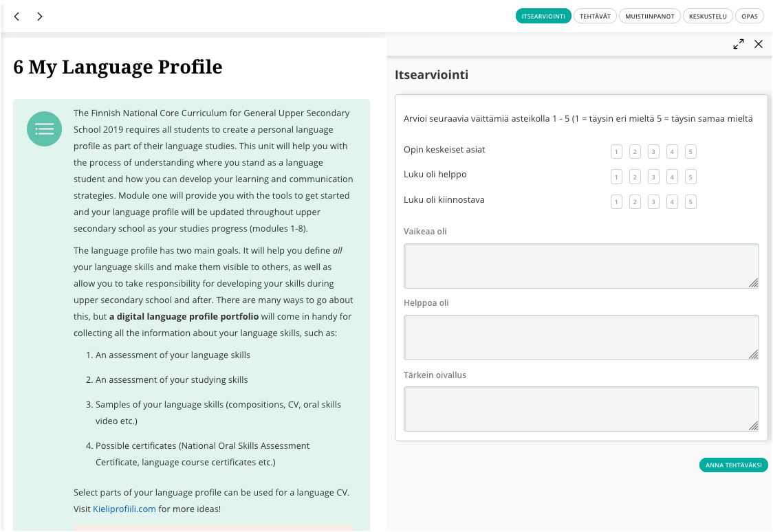
Task: Show the Opas tab
Action: [x=750, y=16]
